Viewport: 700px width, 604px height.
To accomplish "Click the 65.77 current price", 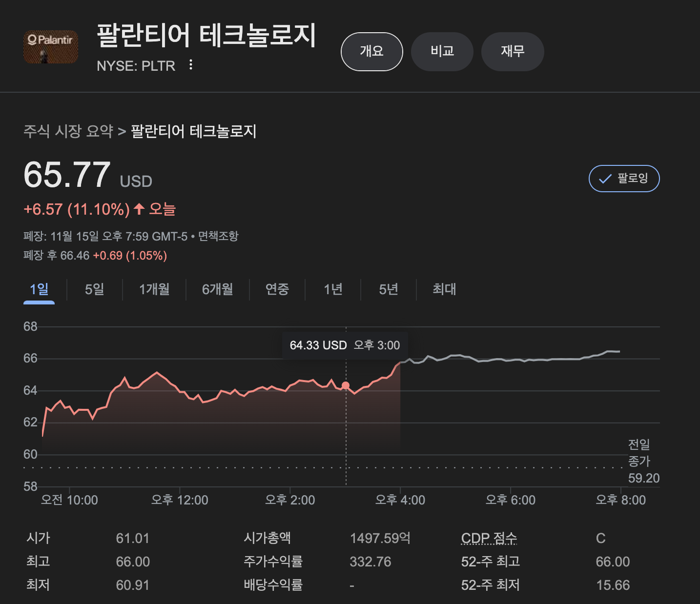I will [x=67, y=175].
